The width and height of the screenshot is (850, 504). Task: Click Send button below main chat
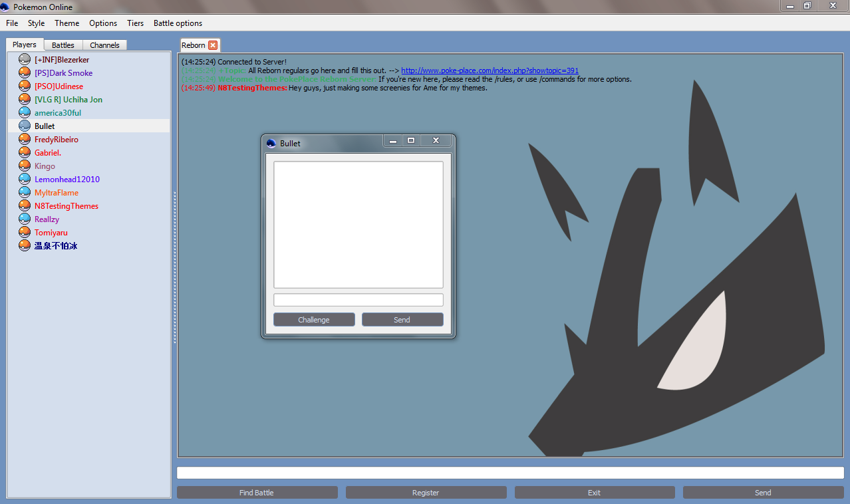click(x=763, y=493)
